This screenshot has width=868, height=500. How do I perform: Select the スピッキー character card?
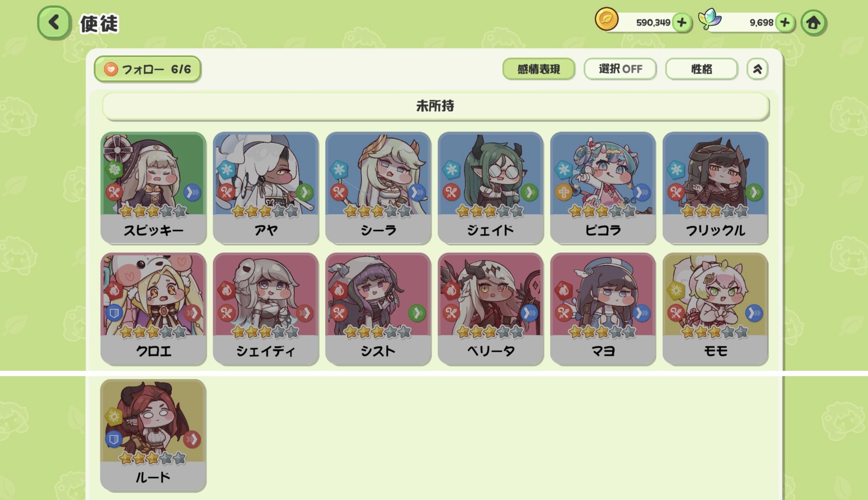point(153,188)
